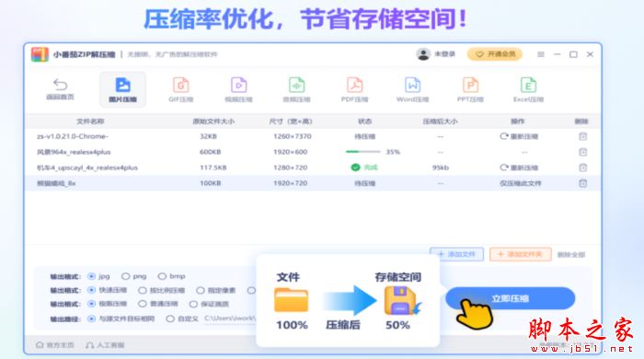Screen dimensions: 644x359
Task: Click the 35% progress bar in second row
Action: 362,152
